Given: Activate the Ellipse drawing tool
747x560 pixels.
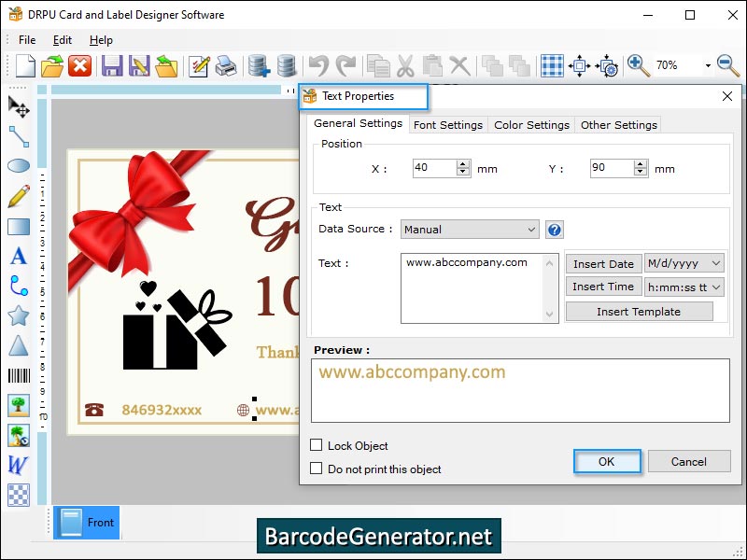Looking at the screenshot, I should click(17, 166).
